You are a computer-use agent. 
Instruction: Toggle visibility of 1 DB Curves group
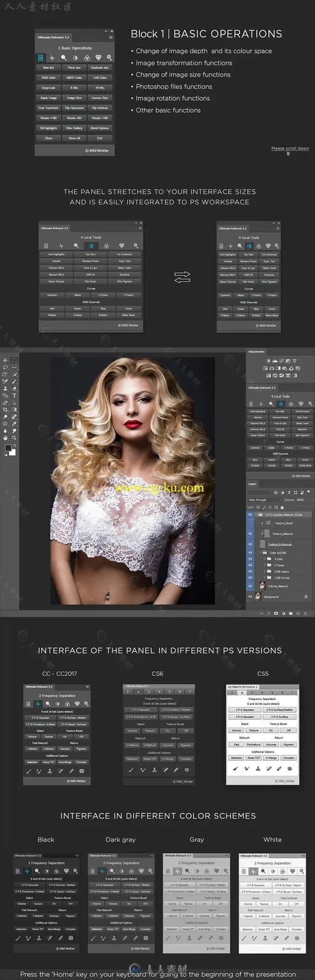tap(250, 577)
